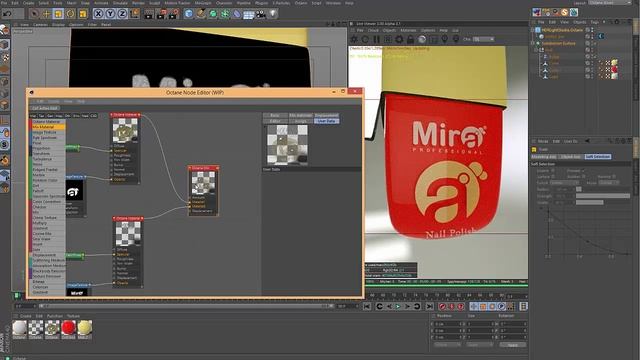Image resolution: width=640 pixels, height=360 pixels.
Task: Select Subdivision Surface in Object Manager
Action: pos(558,43)
